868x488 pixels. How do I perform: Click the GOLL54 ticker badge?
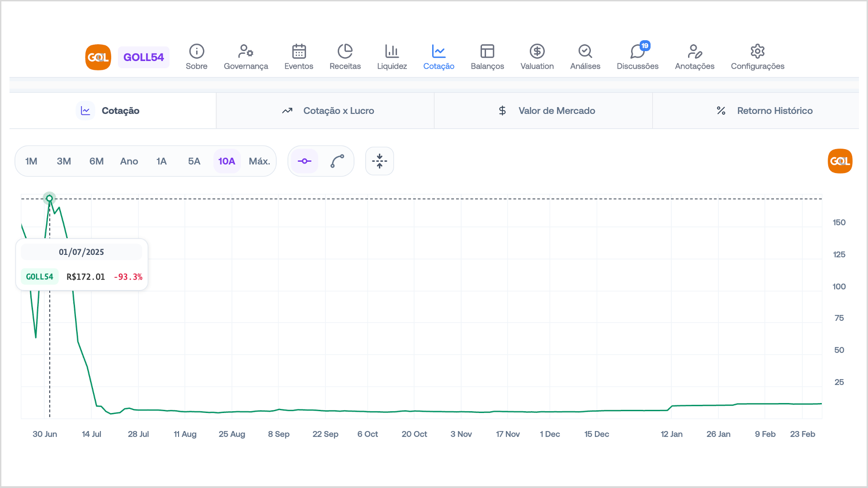pyautogui.click(x=143, y=57)
